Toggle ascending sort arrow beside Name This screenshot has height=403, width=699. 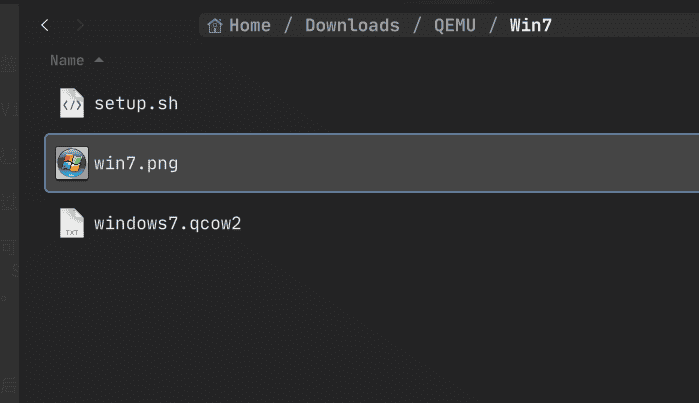click(99, 60)
